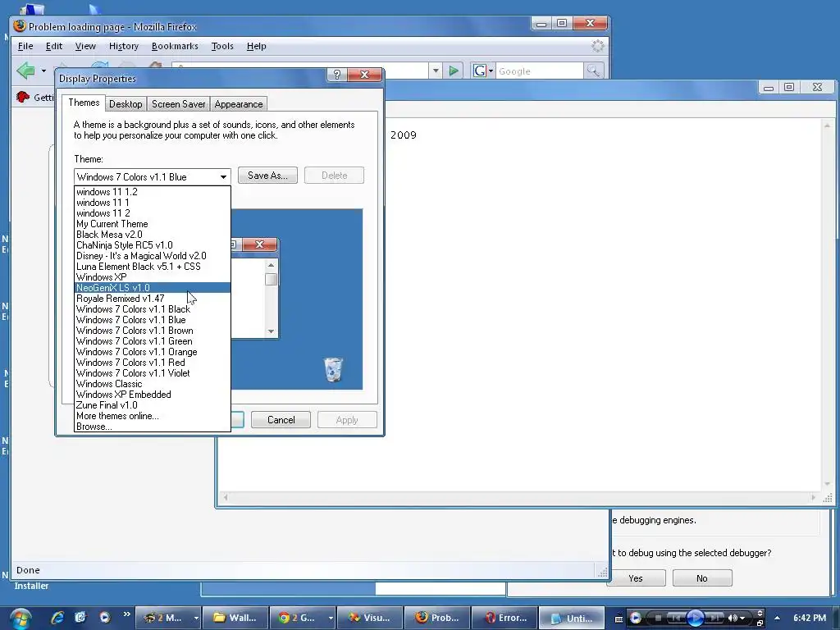Screen dimensions: 840x630
Task: Expand the quick launch overflow chevron
Action: coord(126,614)
